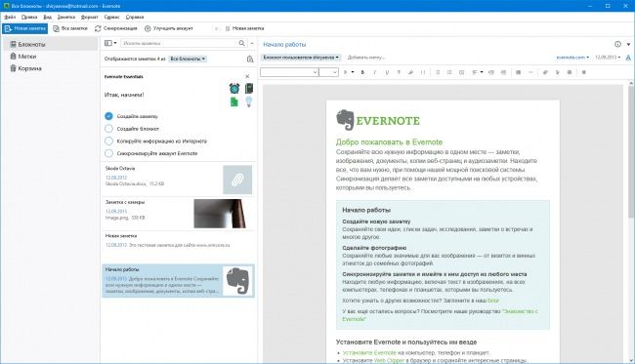
Task: Insert a code block with braces icon
Action: tap(423, 72)
